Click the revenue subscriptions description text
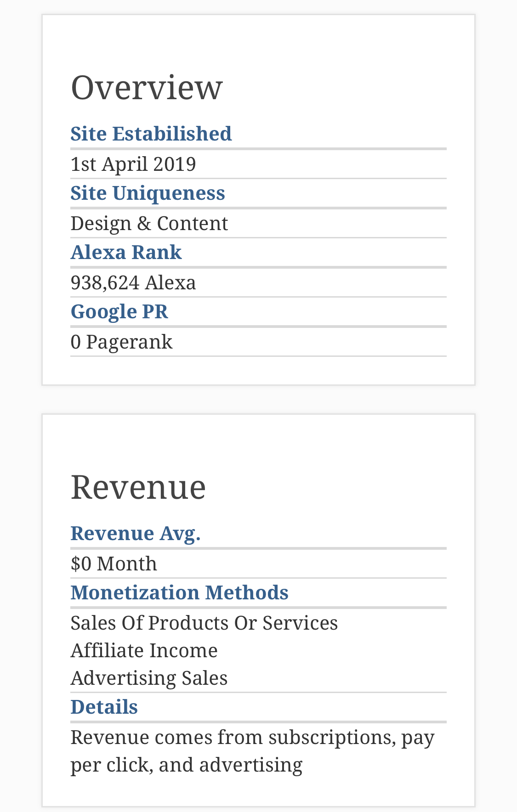 [x=253, y=751]
